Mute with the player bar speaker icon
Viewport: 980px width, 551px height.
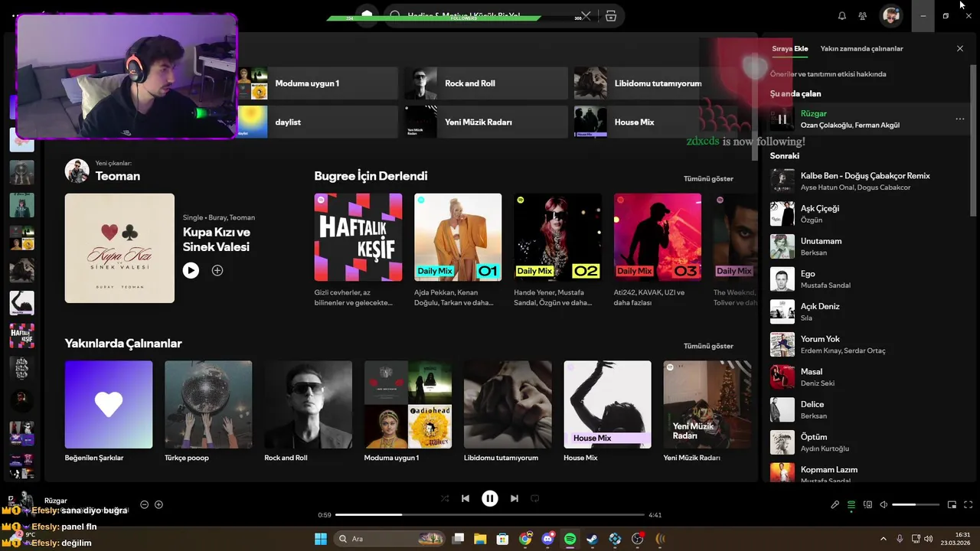884,504
